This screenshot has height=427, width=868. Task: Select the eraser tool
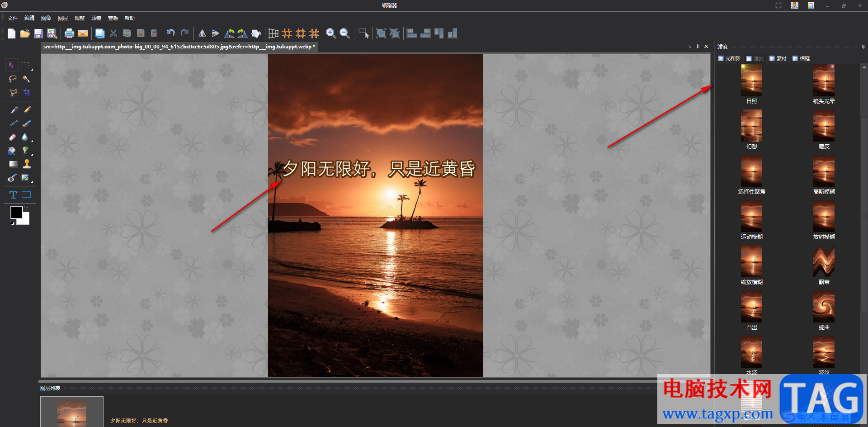pyautogui.click(x=13, y=137)
